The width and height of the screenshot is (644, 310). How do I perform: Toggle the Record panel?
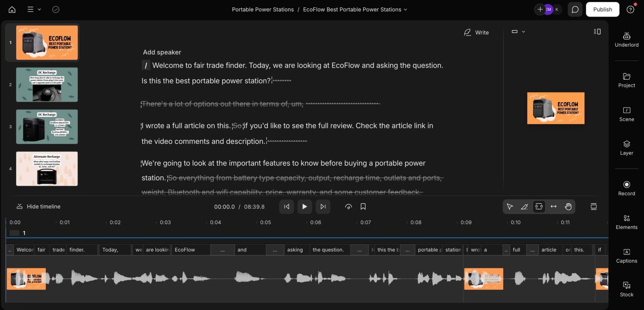pos(626,188)
